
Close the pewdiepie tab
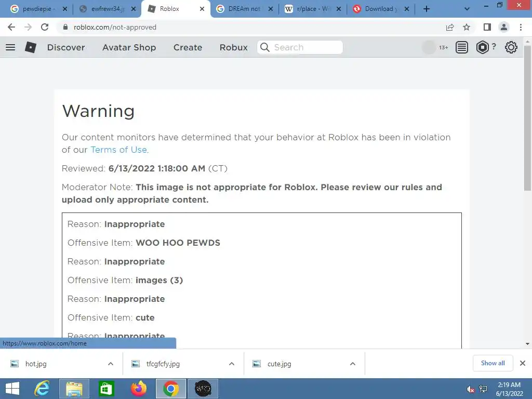coord(65,9)
